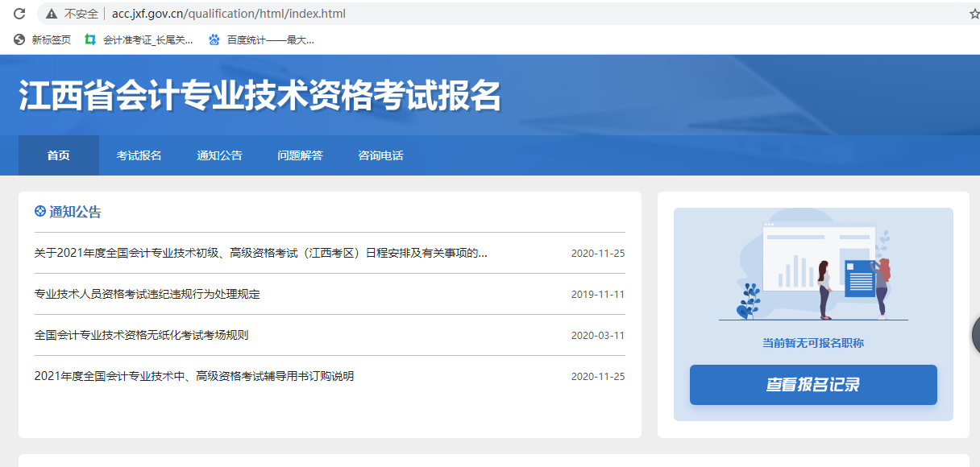Open the 咨询电话 navigation tab
The image size is (980, 467).
click(x=381, y=155)
